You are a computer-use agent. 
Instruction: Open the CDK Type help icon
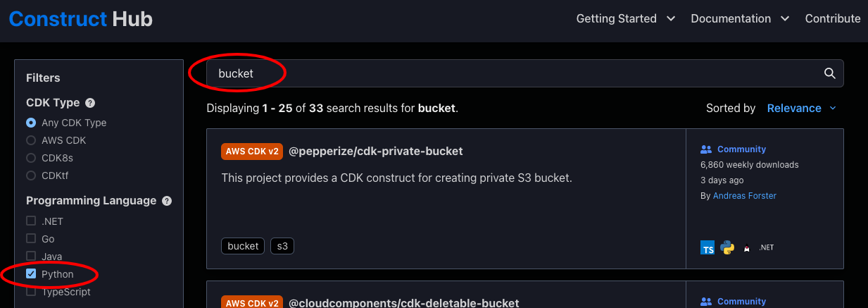[90, 103]
